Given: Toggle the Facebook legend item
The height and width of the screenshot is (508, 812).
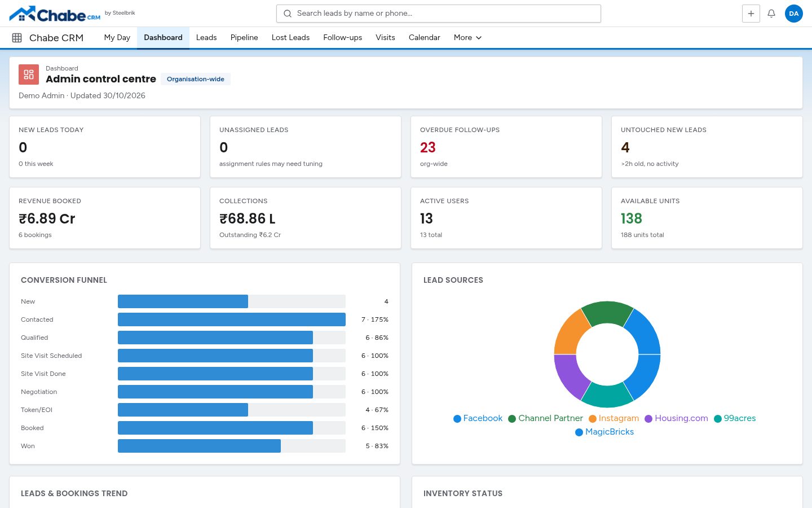Looking at the screenshot, I should click(x=478, y=418).
